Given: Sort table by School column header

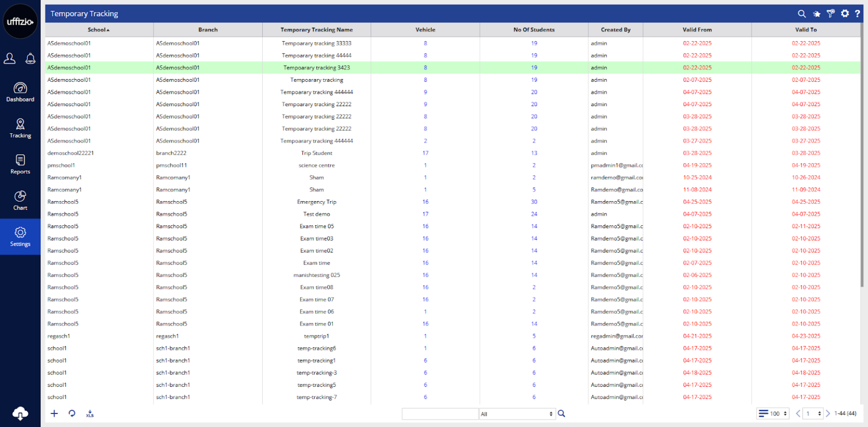Looking at the screenshot, I should click(x=99, y=30).
